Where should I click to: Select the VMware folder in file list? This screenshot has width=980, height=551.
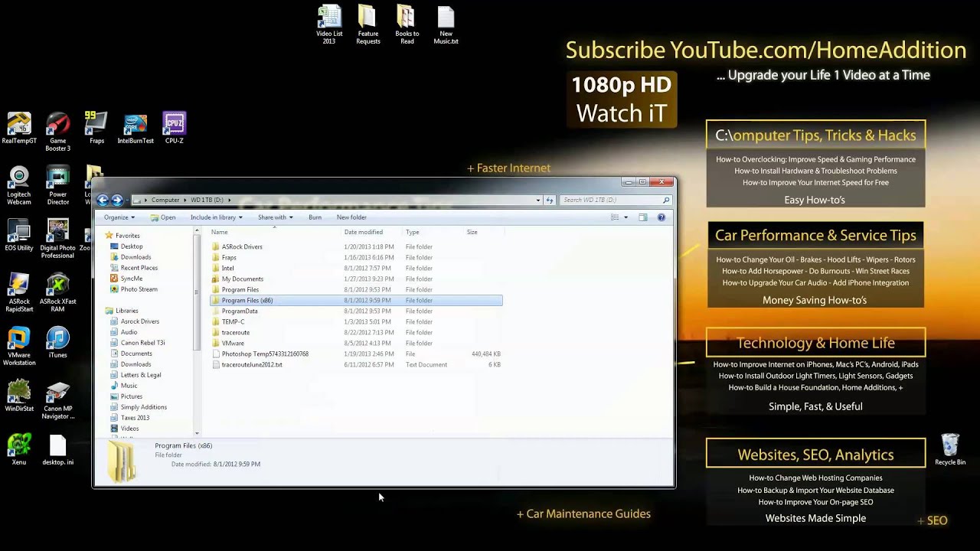[356, 343]
